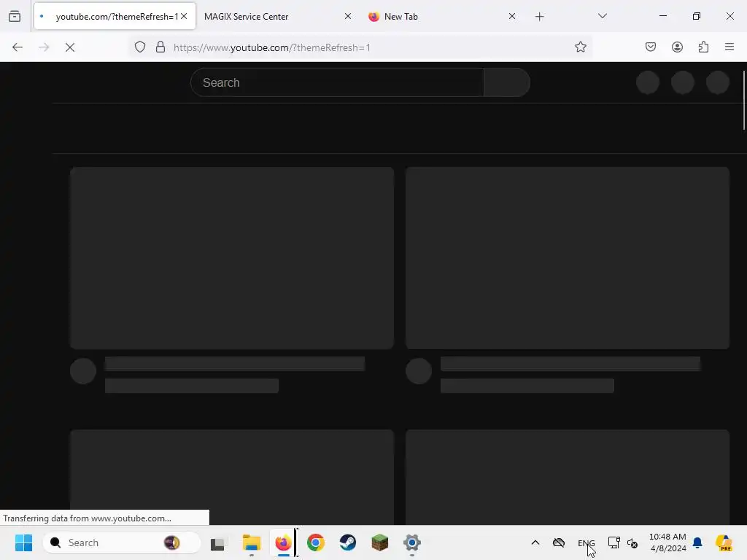The width and height of the screenshot is (747, 560).
Task: Open the Windows Start menu
Action: [23, 542]
